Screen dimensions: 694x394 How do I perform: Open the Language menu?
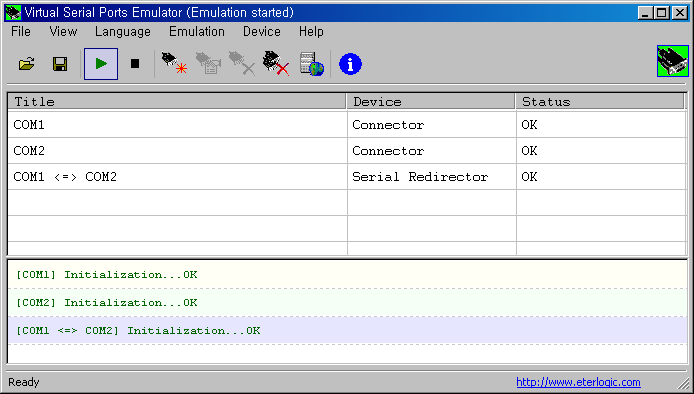[x=123, y=31]
